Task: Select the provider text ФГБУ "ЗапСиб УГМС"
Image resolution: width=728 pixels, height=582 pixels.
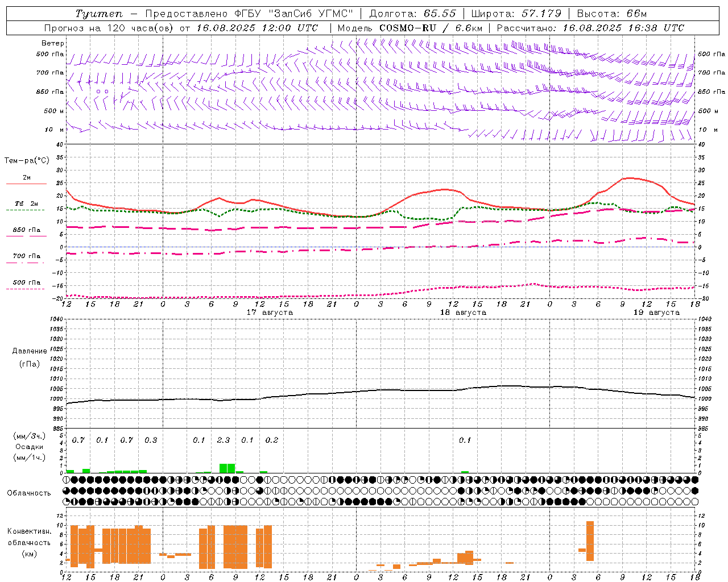Action: [294, 14]
